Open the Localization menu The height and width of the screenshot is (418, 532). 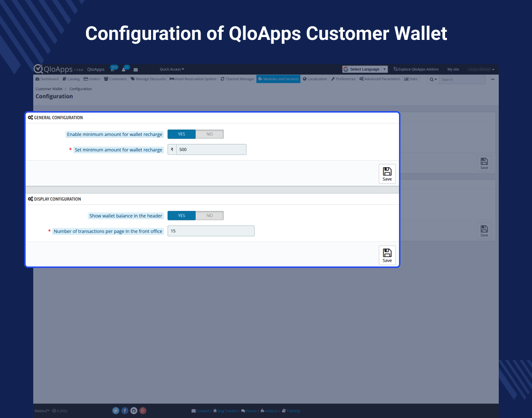315,79
